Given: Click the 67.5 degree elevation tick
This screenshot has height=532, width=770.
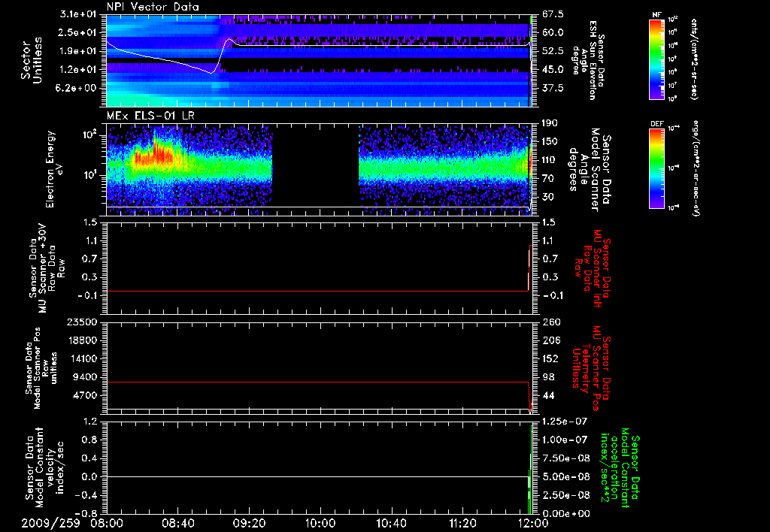Looking at the screenshot, I should 553,14.
